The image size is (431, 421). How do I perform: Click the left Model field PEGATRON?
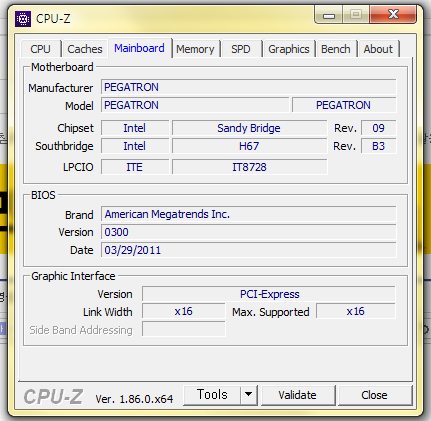195,105
